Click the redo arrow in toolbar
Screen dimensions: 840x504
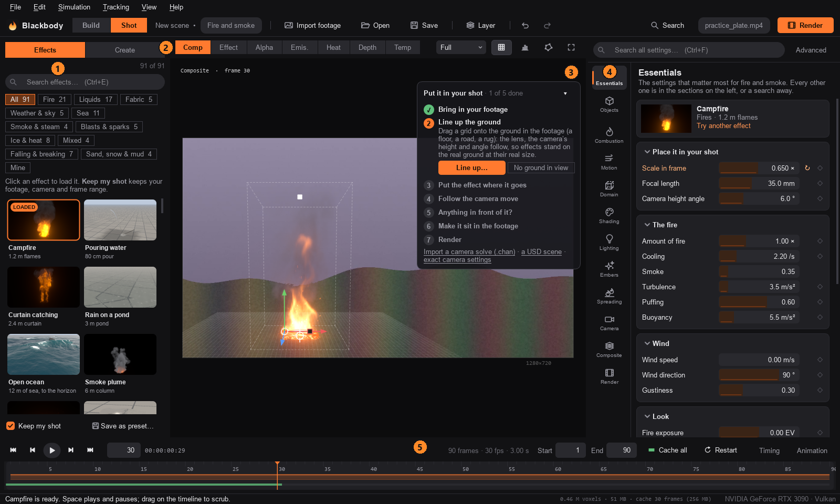(x=547, y=25)
